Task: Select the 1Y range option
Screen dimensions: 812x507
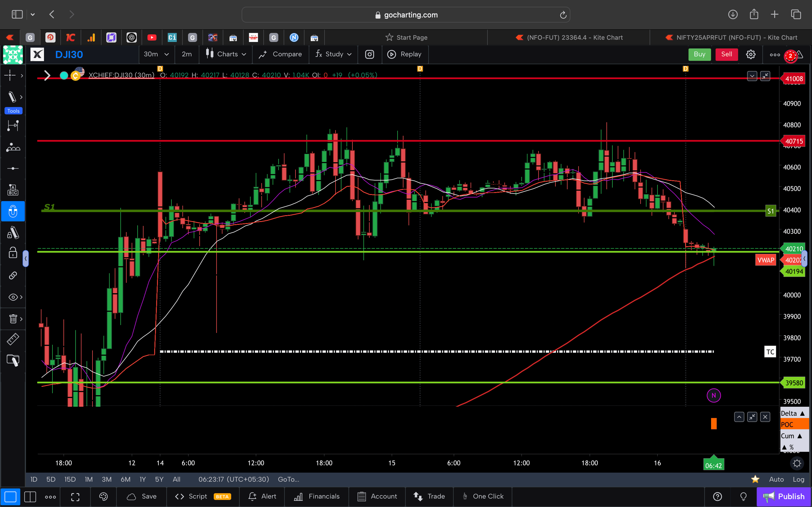Action: [142, 479]
